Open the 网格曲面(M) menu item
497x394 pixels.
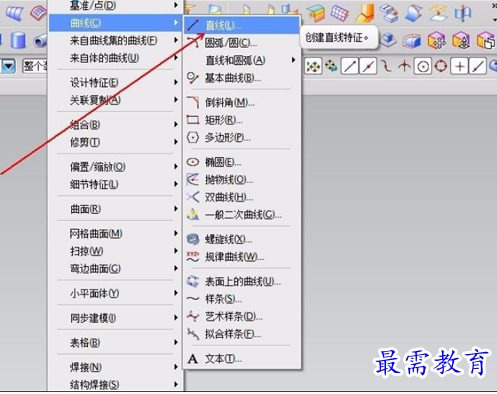click(x=115, y=233)
